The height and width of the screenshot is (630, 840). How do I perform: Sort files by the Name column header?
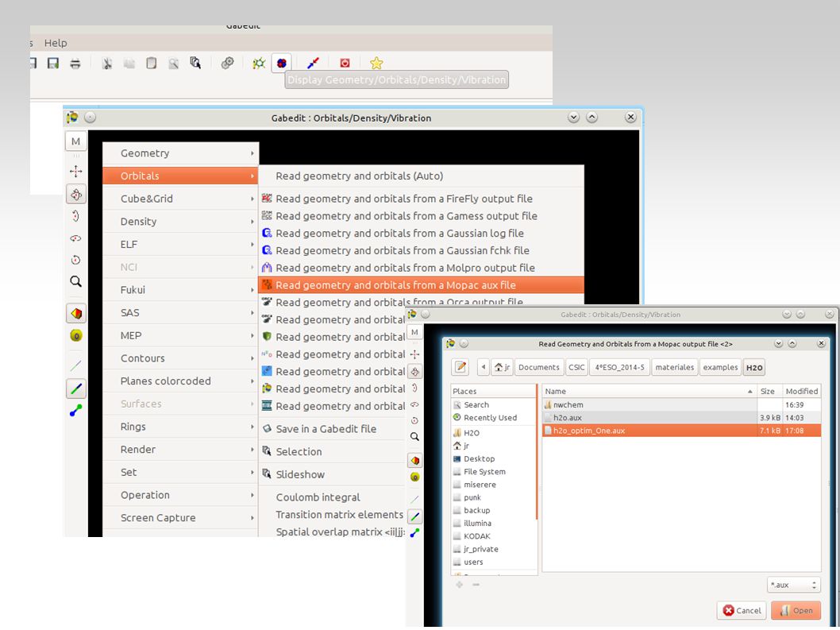649,392
